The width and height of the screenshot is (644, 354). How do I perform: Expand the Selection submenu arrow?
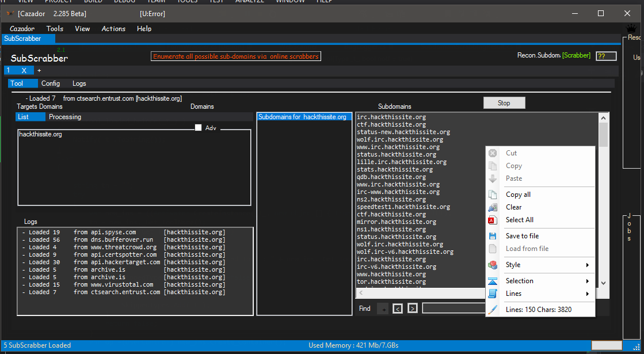point(588,281)
